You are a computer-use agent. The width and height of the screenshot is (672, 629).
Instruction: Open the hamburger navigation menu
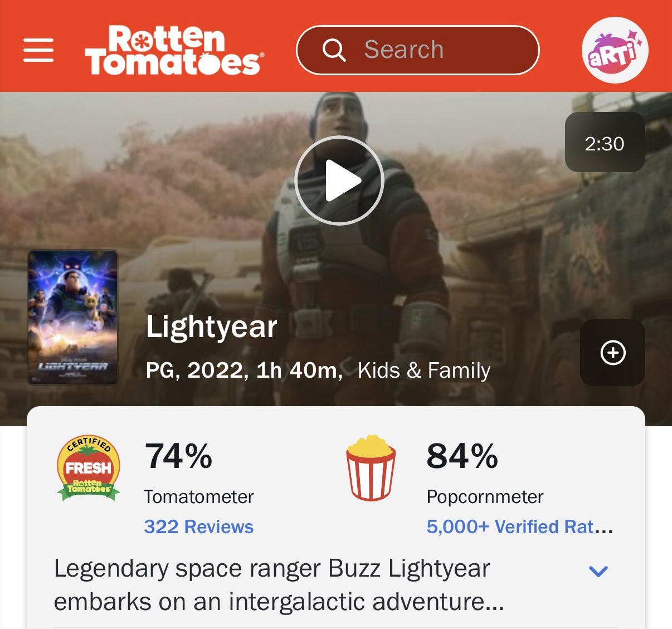click(x=38, y=50)
